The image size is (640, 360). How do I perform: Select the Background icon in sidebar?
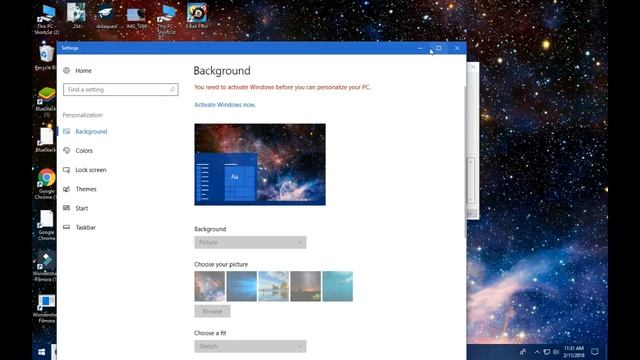pos(67,131)
